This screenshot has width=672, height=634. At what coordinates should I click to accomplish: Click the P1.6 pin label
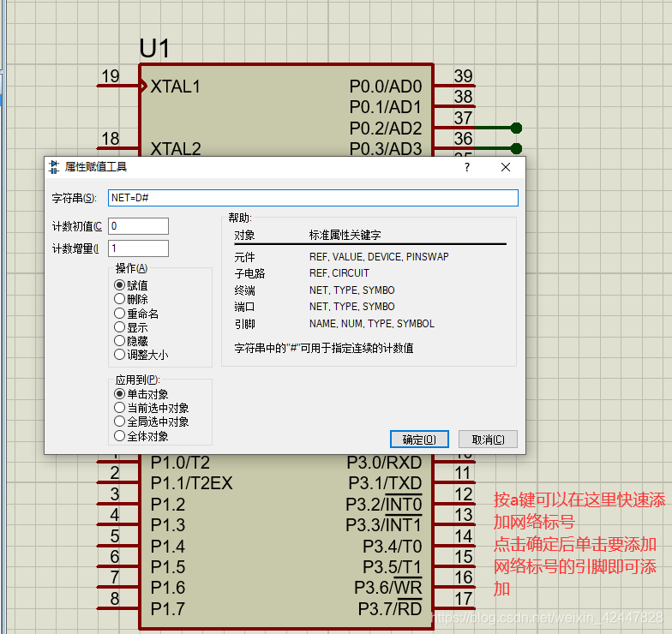point(168,588)
